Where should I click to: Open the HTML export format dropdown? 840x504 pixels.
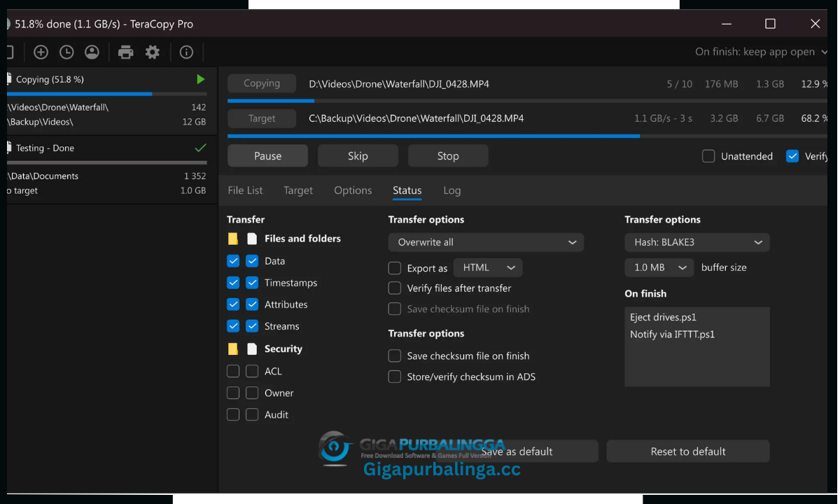[x=488, y=267]
